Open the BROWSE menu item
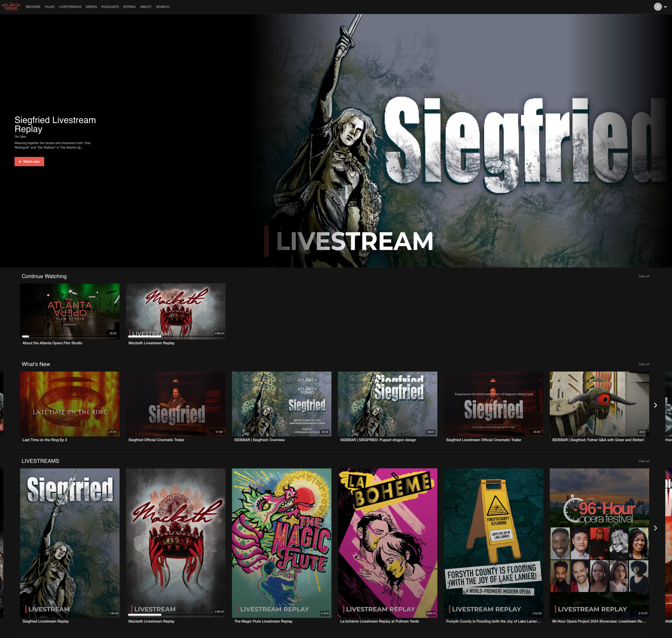Viewport: 672px width, 638px height. click(33, 7)
